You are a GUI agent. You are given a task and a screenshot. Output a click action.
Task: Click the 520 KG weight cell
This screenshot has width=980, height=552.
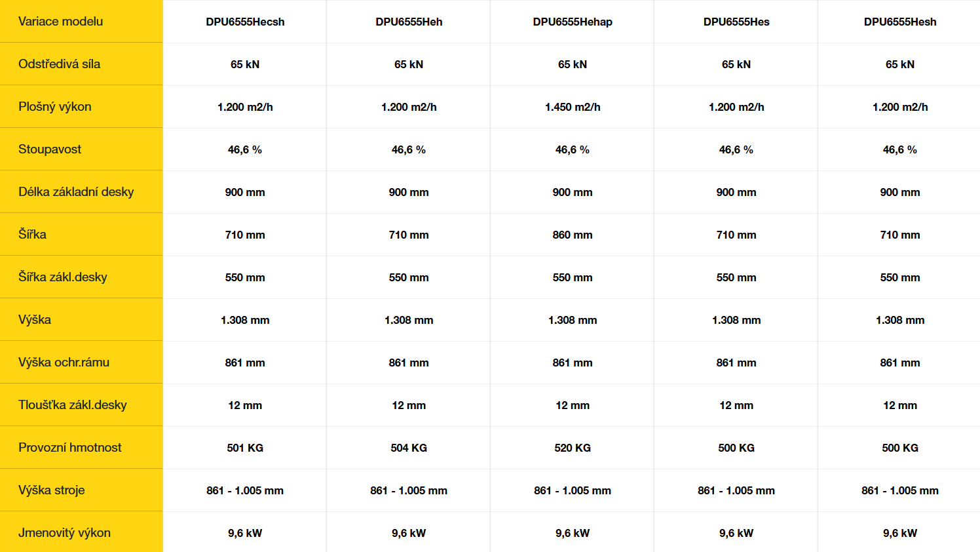click(573, 448)
